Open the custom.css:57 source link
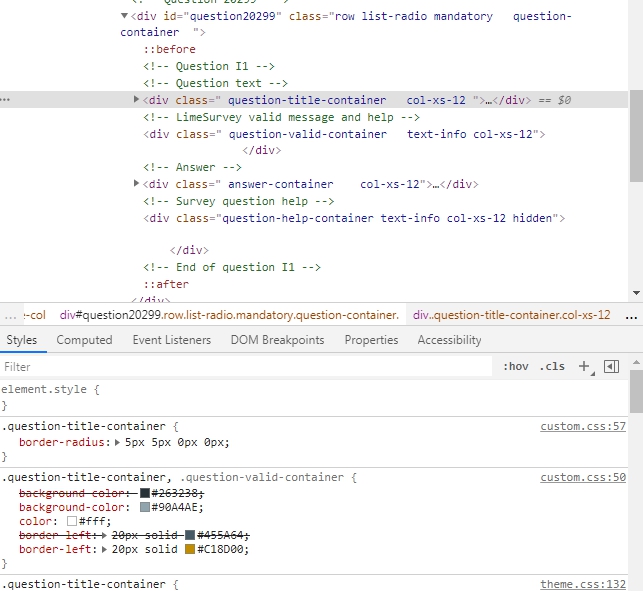This screenshot has height=591, width=643. click(x=583, y=427)
